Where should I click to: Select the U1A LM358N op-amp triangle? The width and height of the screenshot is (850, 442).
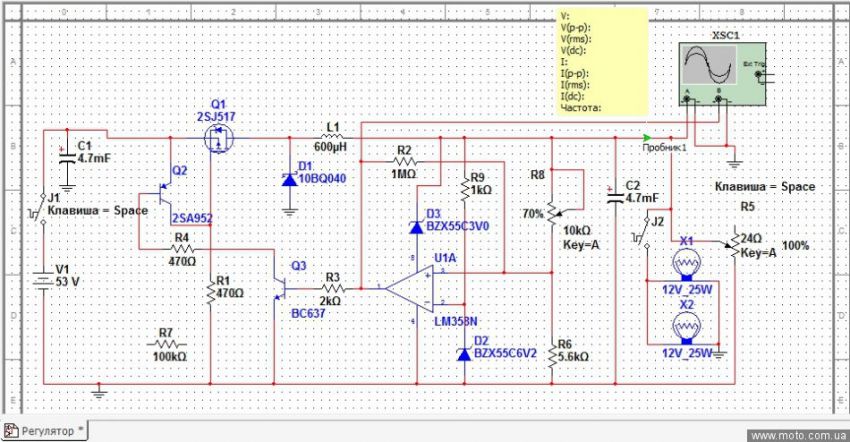point(410,290)
